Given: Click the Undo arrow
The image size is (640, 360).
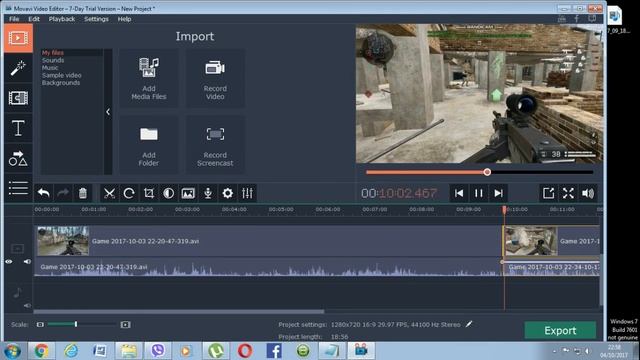Looking at the screenshot, I should (x=43, y=193).
